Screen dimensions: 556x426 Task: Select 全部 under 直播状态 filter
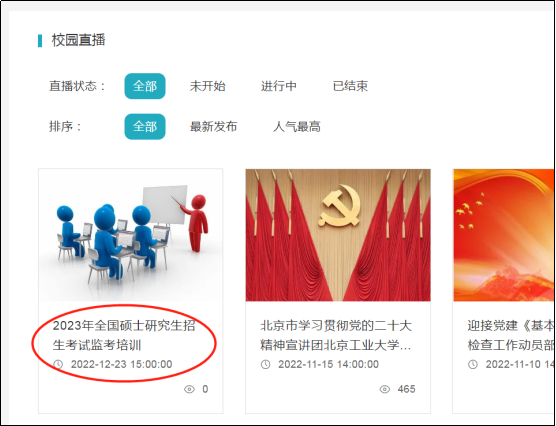pyautogui.click(x=145, y=86)
